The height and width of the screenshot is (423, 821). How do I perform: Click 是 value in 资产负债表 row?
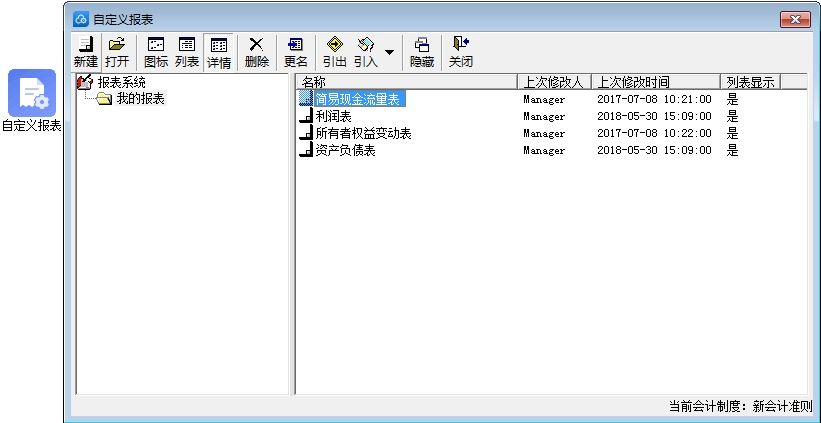pyautogui.click(x=733, y=150)
